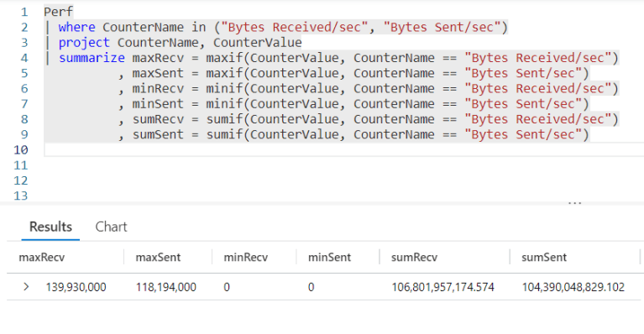Screen dimensions: 644x334
Task: Click 'sumSent' variable on line 9
Action: pyautogui.click(x=158, y=134)
